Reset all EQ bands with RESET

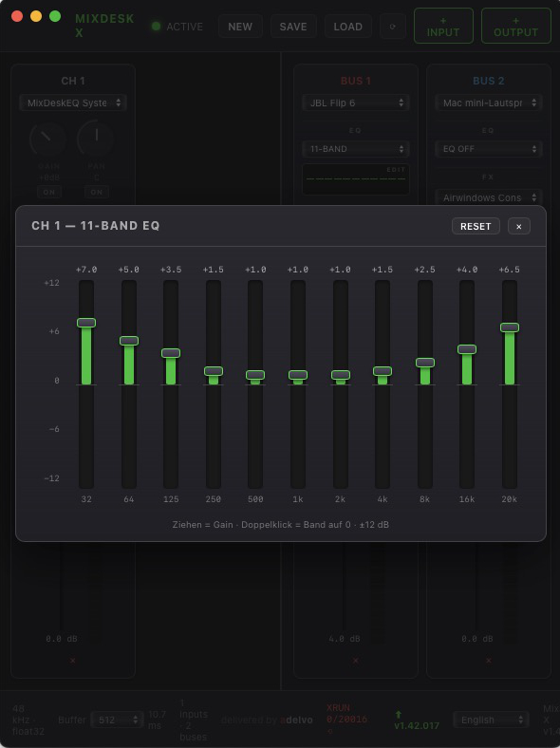[476, 226]
